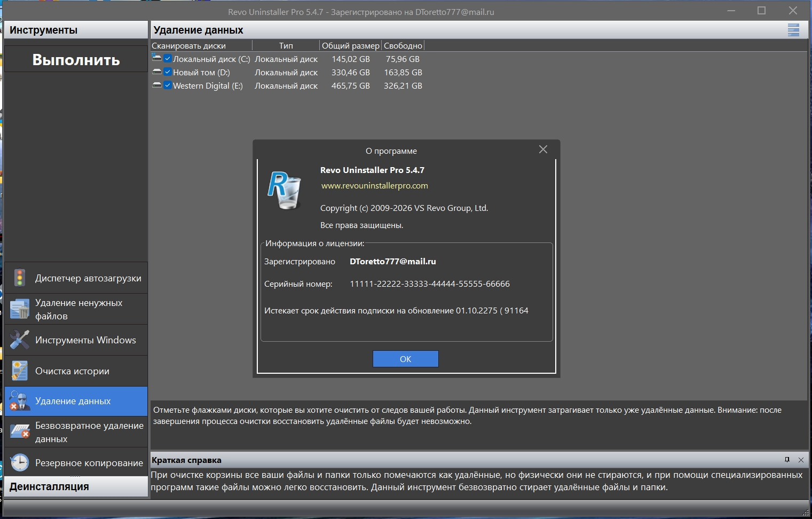812x519 pixels.
Task: Close the О программе dialog
Action: [x=543, y=150]
